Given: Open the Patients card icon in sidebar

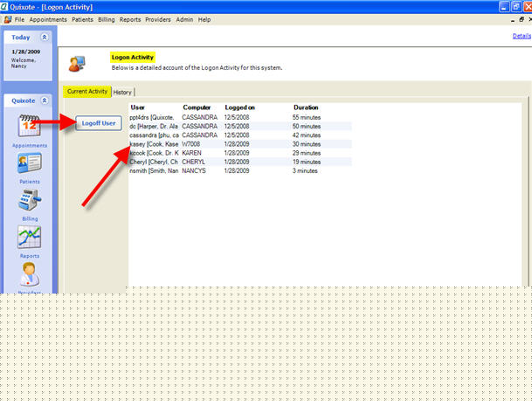Looking at the screenshot, I should [x=30, y=163].
